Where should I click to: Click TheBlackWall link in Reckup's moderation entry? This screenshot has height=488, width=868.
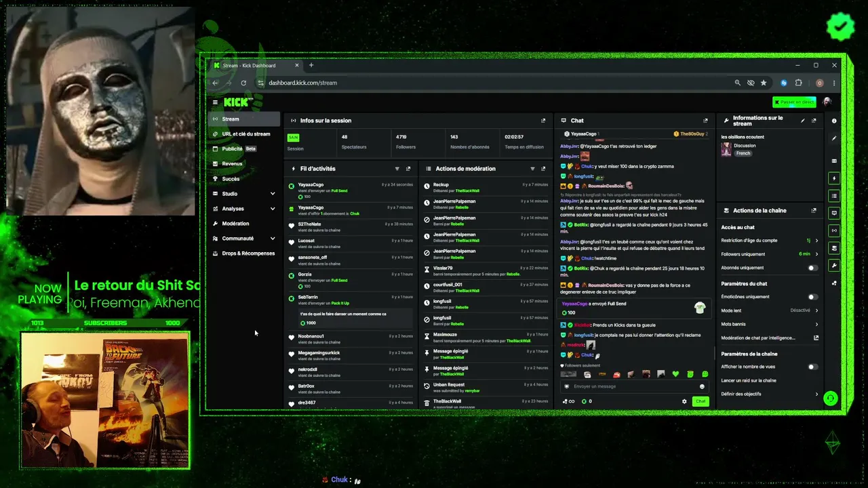tap(467, 191)
